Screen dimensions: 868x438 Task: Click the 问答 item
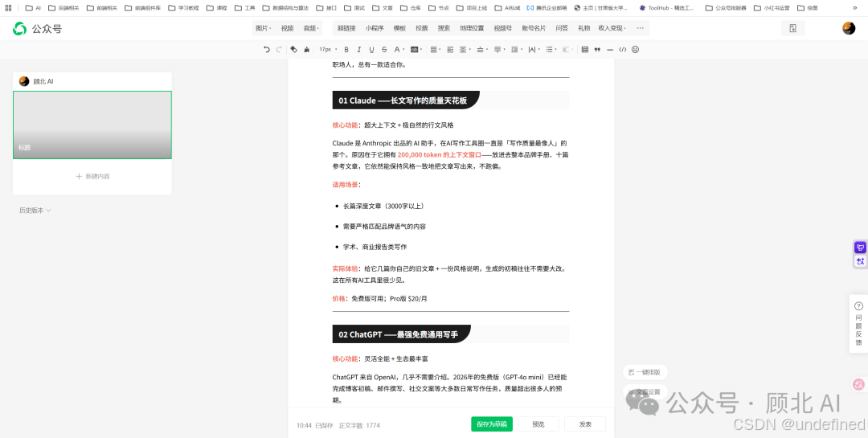[562, 28]
